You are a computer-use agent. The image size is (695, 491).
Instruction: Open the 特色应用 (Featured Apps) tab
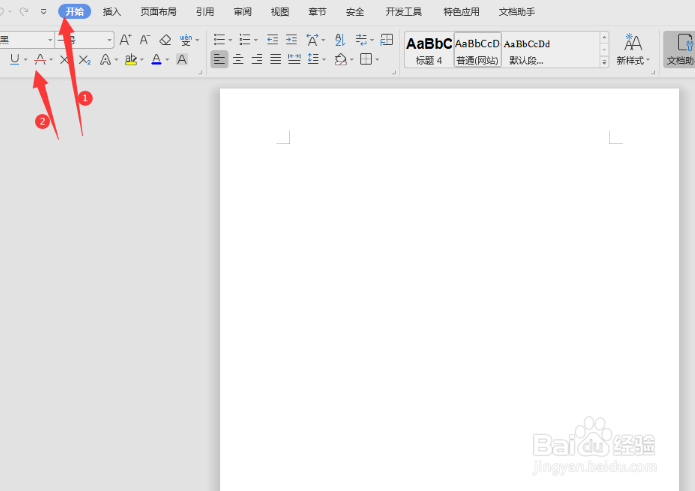461,12
